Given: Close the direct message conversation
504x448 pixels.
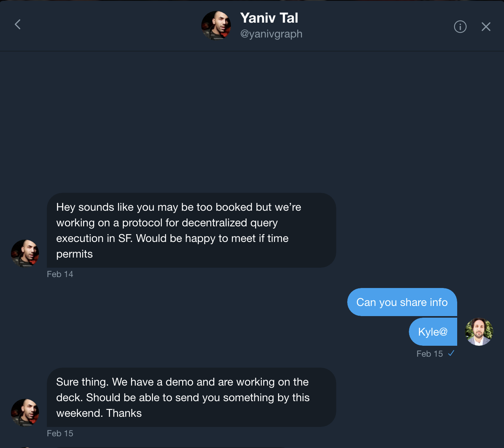Looking at the screenshot, I should pyautogui.click(x=486, y=27).
